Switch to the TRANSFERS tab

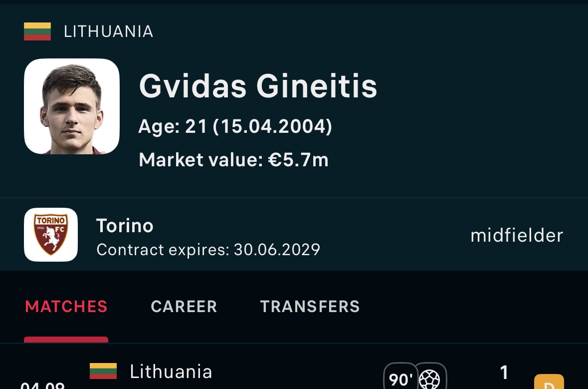pos(310,307)
